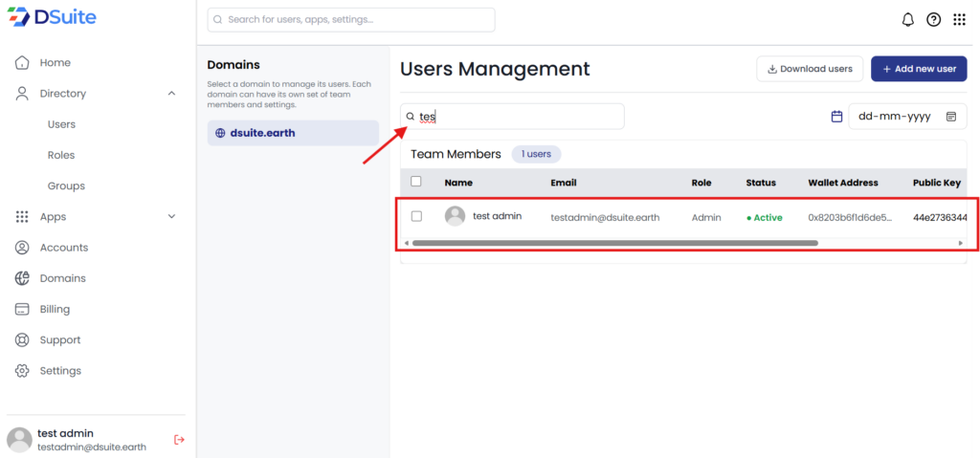Open Groups in the Directory submenu
Image resolution: width=980 pixels, height=458 pixels.
[66, 185]
